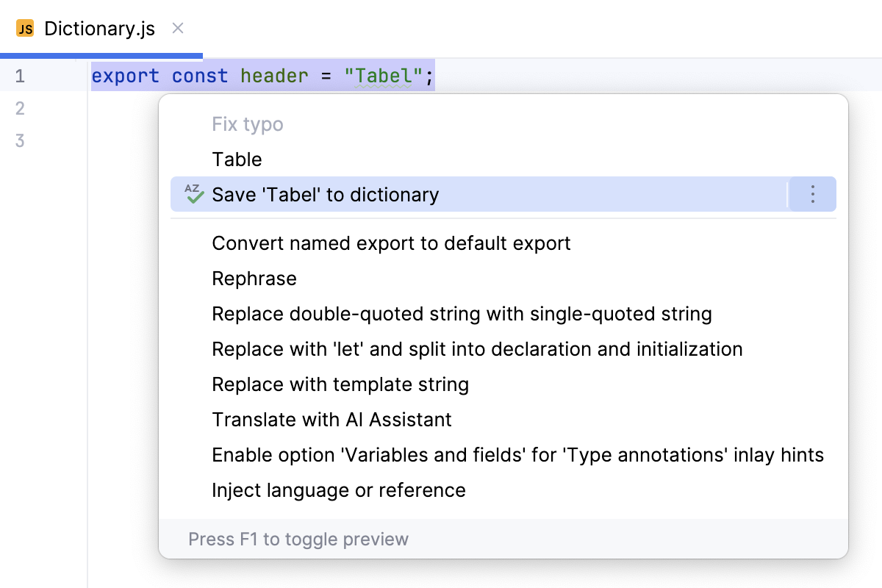
Task: Choose the Rephrase action
Action: (254, 279)
